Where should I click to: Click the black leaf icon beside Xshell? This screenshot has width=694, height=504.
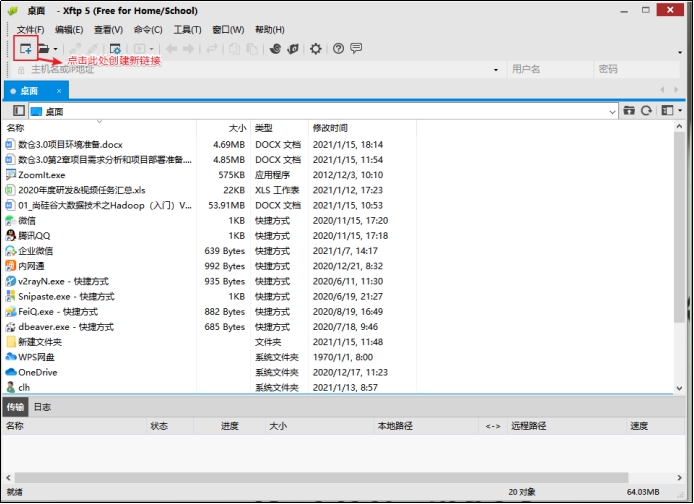pyautogui.click(x=293, y=49)
